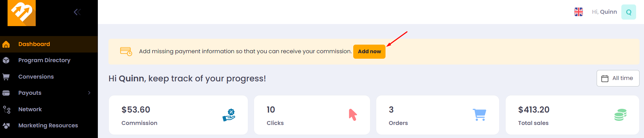This screenshot has height=138, width=644.
Task: Click the Conversions cart icon
Action: point(6,77)
